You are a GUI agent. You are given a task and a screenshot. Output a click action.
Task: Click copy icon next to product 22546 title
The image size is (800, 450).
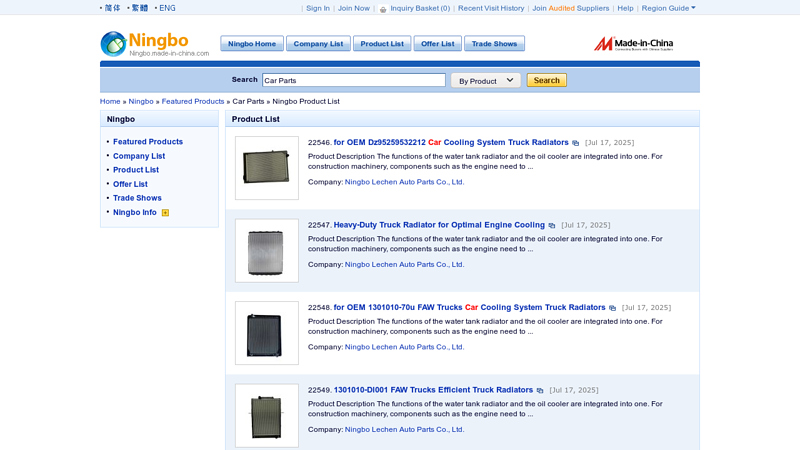[576, 143]
